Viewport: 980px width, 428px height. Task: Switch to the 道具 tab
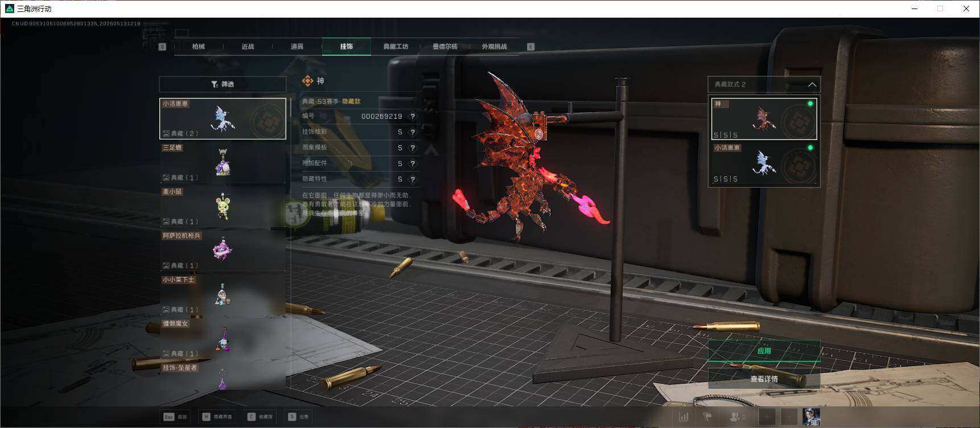(297, 47)
